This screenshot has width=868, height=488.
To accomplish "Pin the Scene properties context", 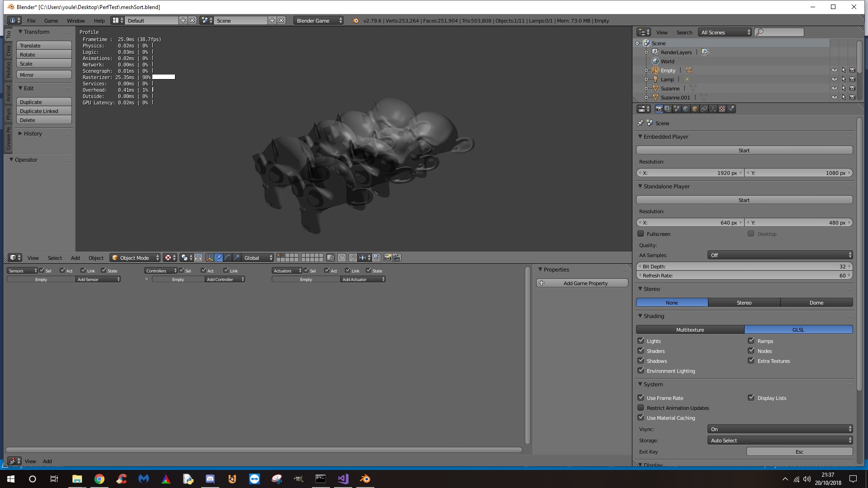I will pos(640,123).
